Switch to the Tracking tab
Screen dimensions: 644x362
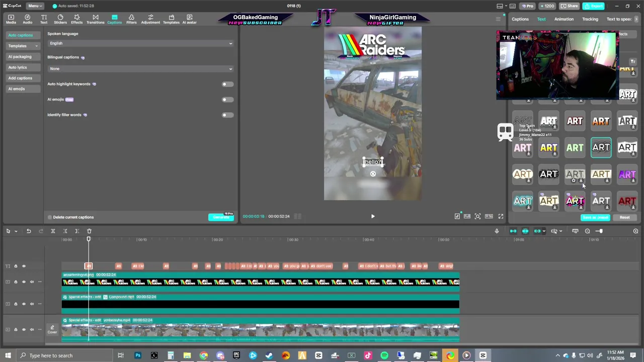(x=590, y=19)
